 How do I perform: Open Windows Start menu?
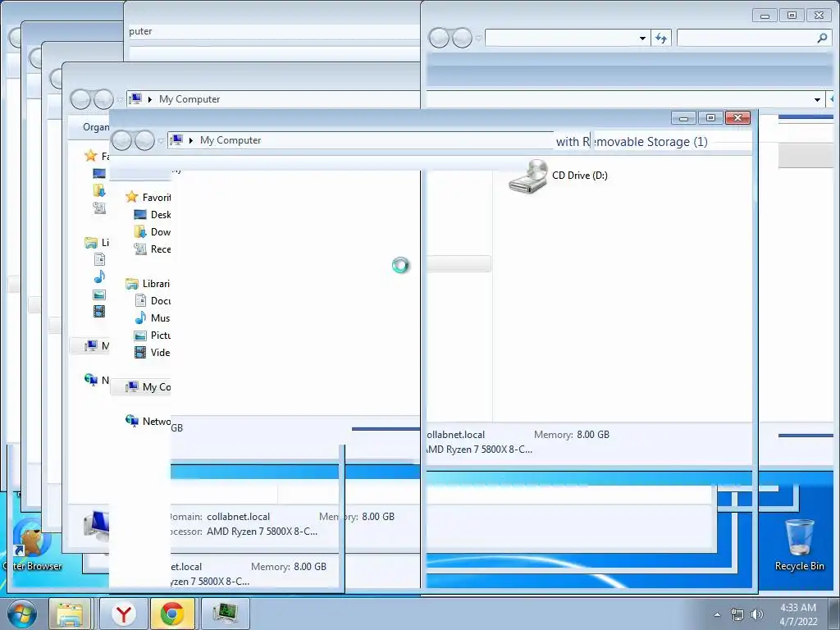click(x=22, y=614)
